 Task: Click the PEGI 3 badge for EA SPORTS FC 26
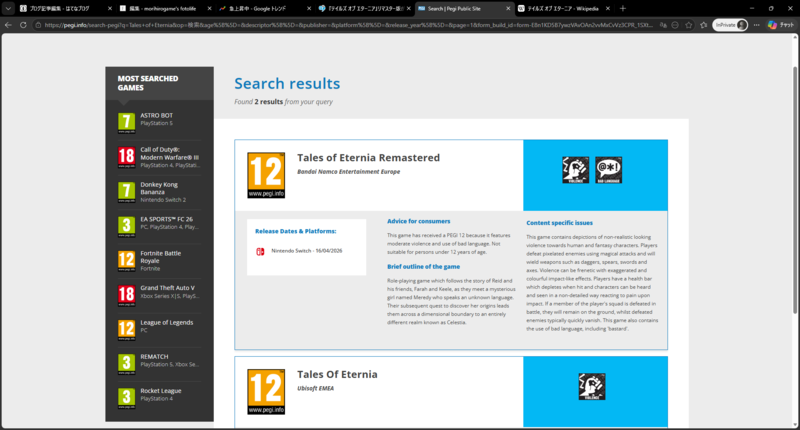pos(127,226)
